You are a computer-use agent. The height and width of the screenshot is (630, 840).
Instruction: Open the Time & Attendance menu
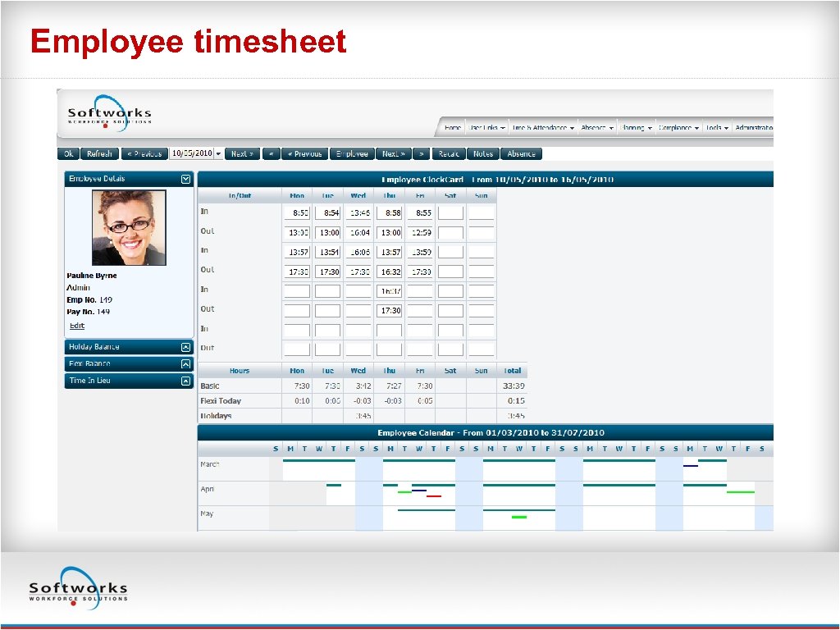coord(541,128)
